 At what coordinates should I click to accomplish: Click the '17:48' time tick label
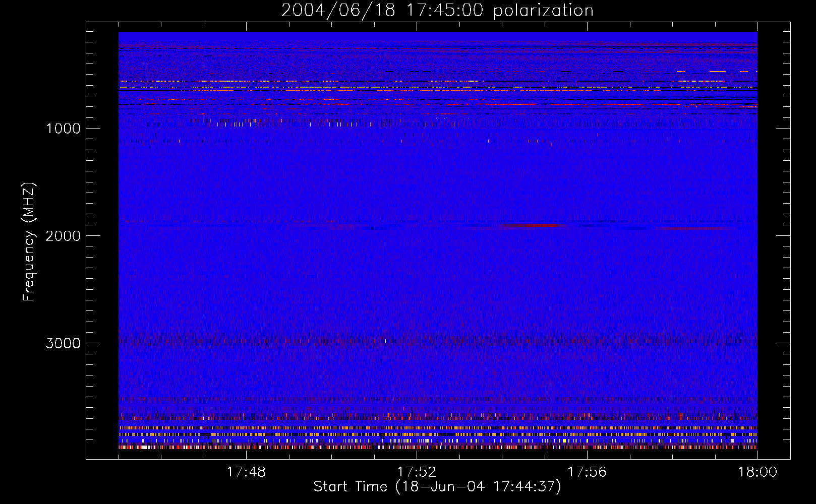coord(246,472)
